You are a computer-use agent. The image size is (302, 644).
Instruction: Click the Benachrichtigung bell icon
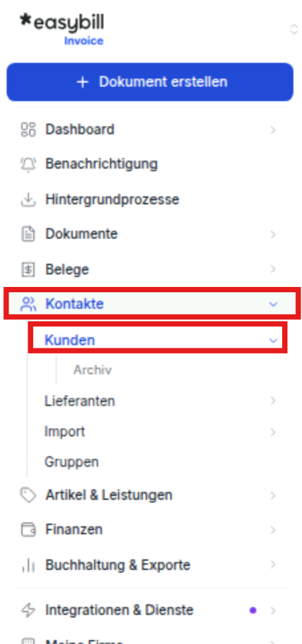[x=28, y=164]
